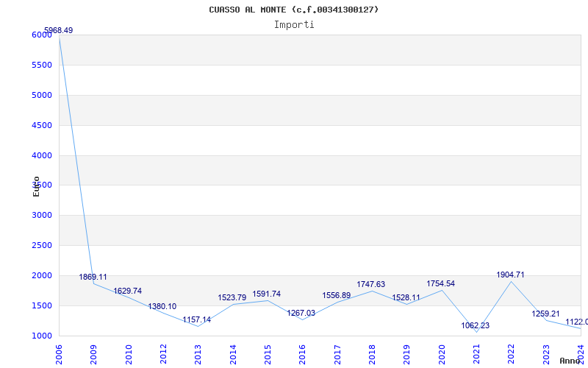Select the 1259.21 data label

tap(545, 314)
